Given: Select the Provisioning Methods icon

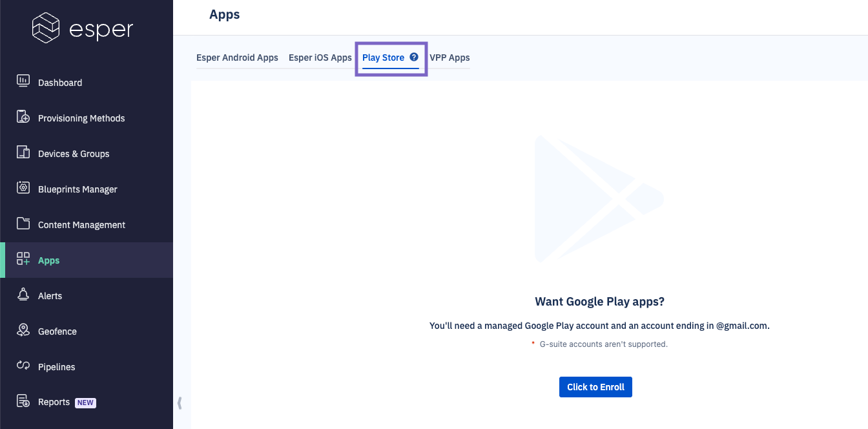Looking at the screenshot, I should click(23, 118).
